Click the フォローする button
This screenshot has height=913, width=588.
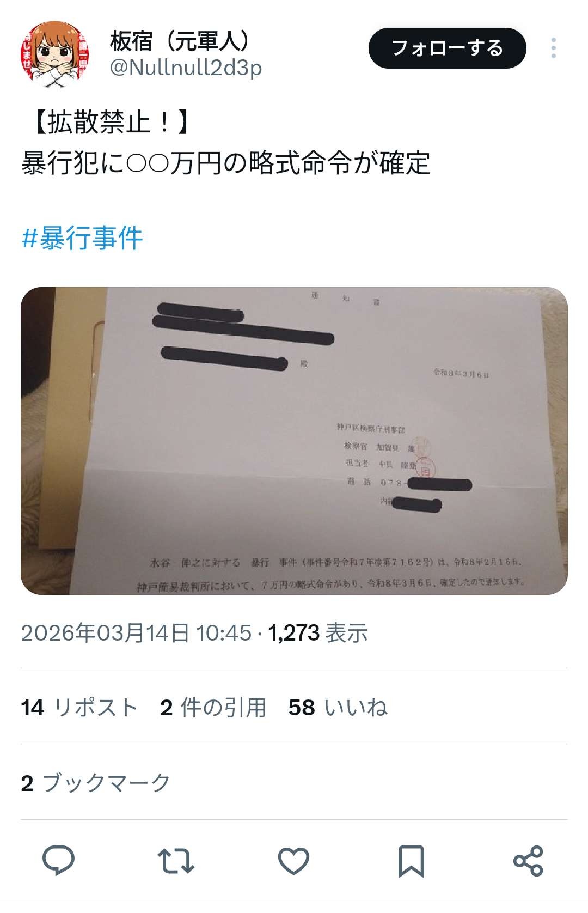point(448,48)
